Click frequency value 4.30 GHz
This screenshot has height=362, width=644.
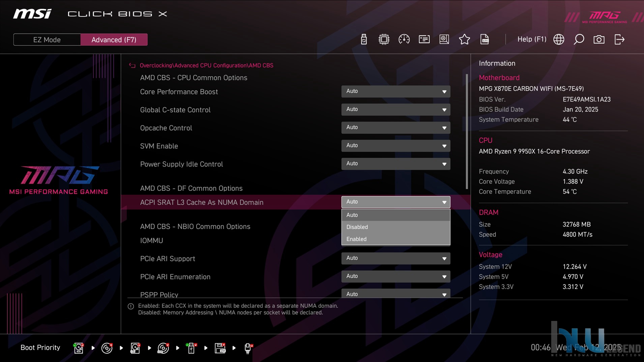click(x=575, y=172)
